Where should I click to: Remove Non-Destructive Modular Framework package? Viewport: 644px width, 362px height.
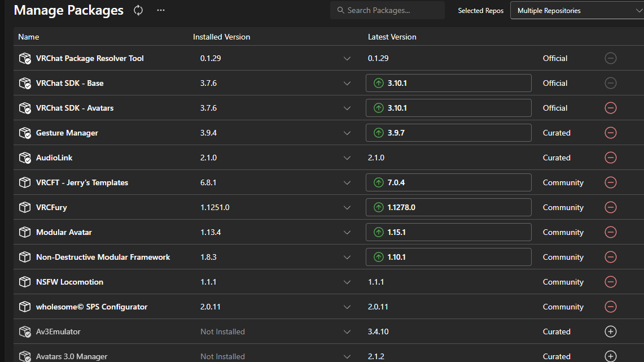pyautogui.click(x=611, y=257)
